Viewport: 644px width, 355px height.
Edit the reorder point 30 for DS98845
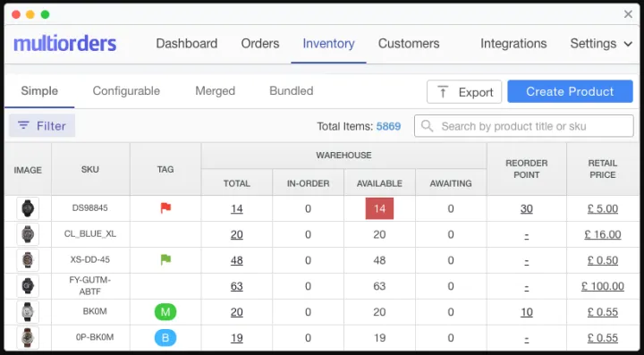tap(527, 208)
